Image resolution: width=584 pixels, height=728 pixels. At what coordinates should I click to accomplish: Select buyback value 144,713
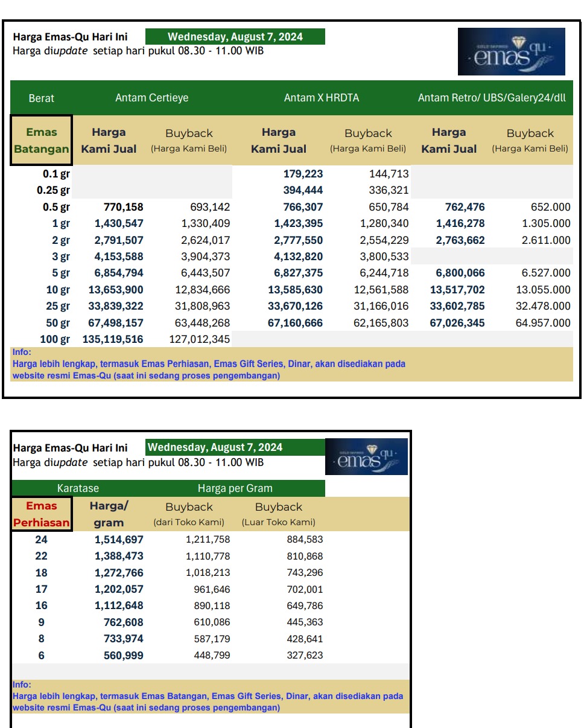click(389, 174)
